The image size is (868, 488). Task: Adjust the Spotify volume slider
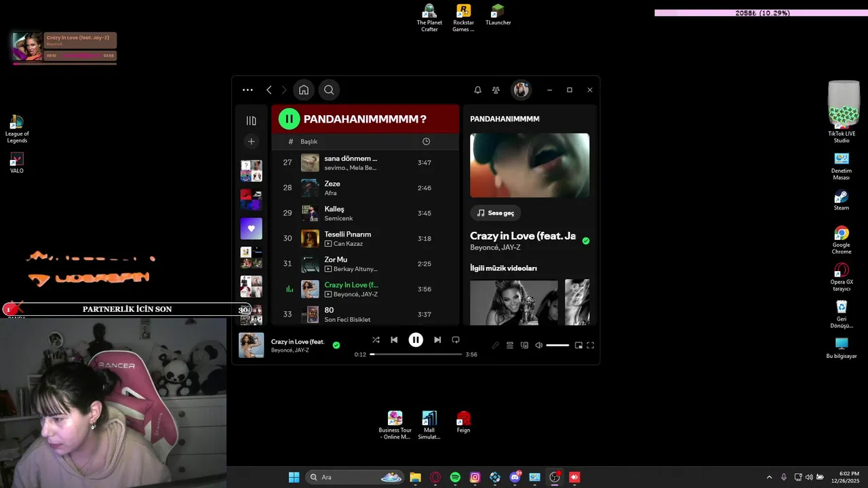[x=557, y=345]
